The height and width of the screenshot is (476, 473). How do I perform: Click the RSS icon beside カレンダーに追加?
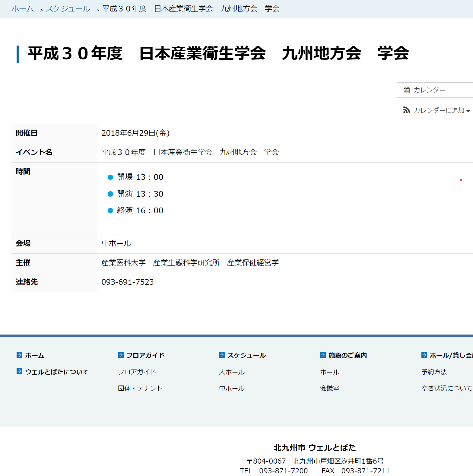pos(407,110)
